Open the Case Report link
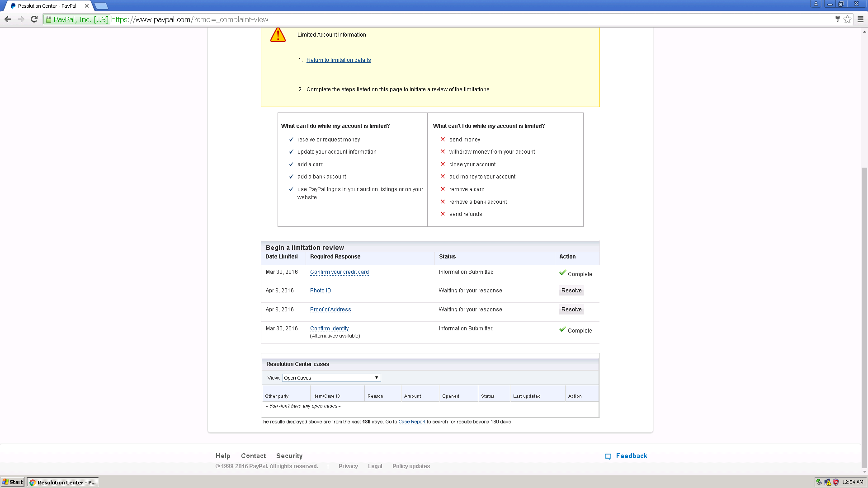The image size is (868, 488). [411, 422]
